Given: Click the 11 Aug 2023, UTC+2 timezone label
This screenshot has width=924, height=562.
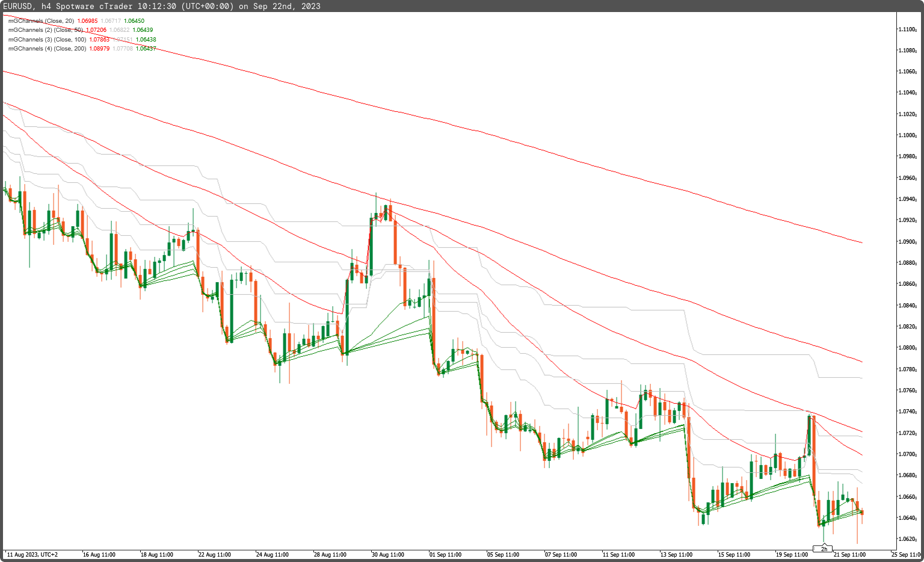Looking at the screenshot, I should (31, 554).
